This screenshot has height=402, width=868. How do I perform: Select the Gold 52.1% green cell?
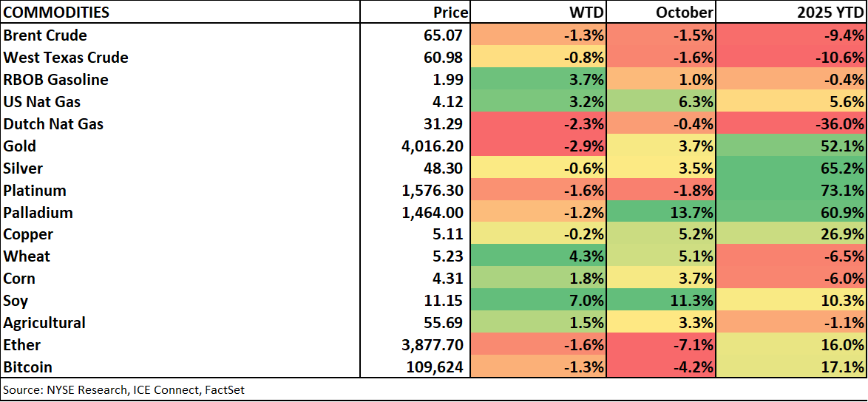point(791,146)
